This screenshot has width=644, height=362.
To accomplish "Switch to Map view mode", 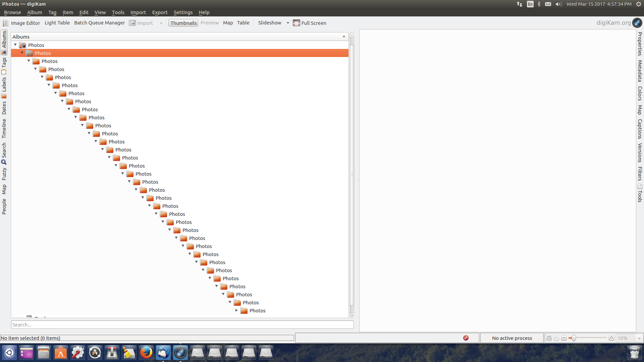I will tap(228, 23).
